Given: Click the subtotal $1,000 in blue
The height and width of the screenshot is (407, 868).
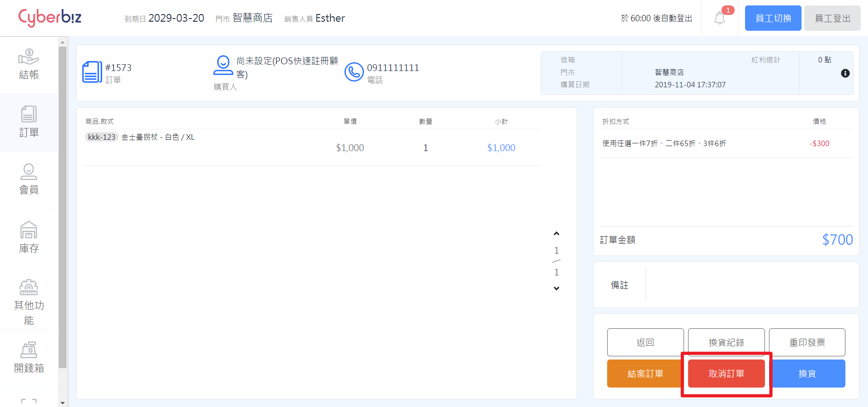Looking at the screenshot, I should tap(501, 147).
